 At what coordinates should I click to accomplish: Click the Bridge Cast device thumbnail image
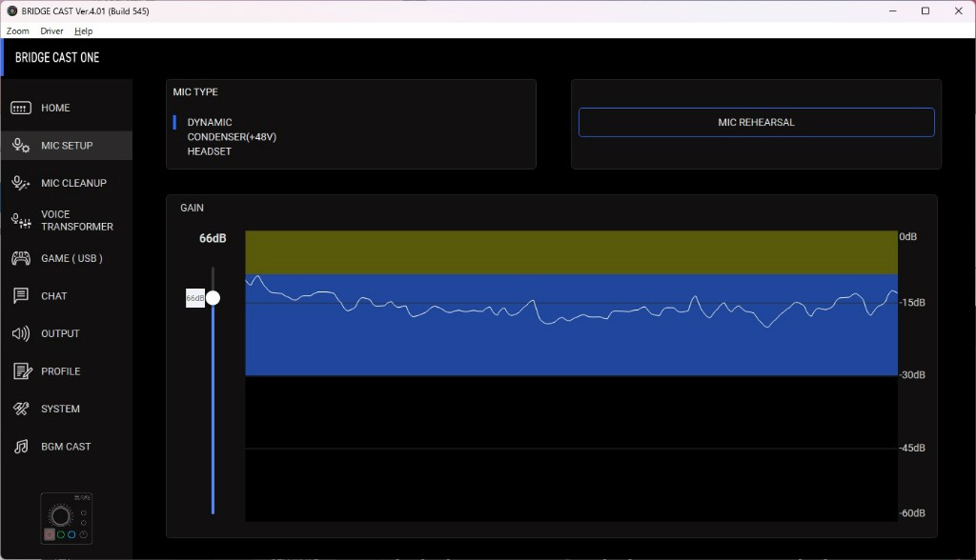[x=66, y=518]
